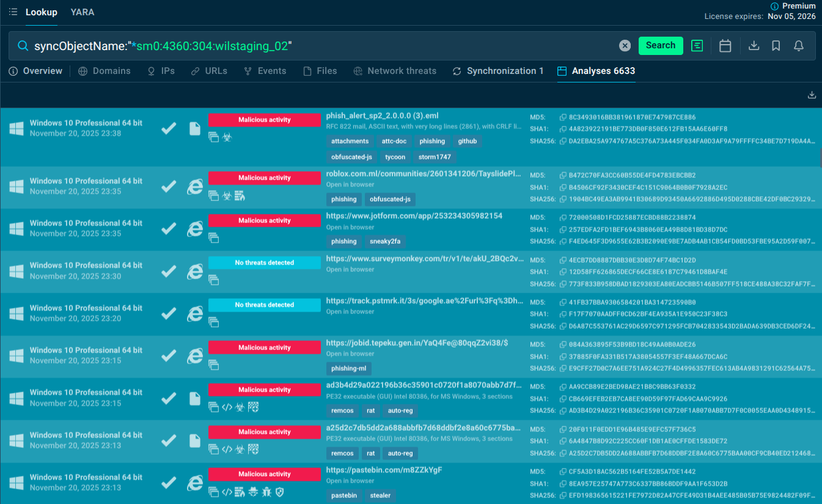This screenshot has height=504, width=822.
Task: Open the jotform.com analysis link
Action: pos(414,216)
